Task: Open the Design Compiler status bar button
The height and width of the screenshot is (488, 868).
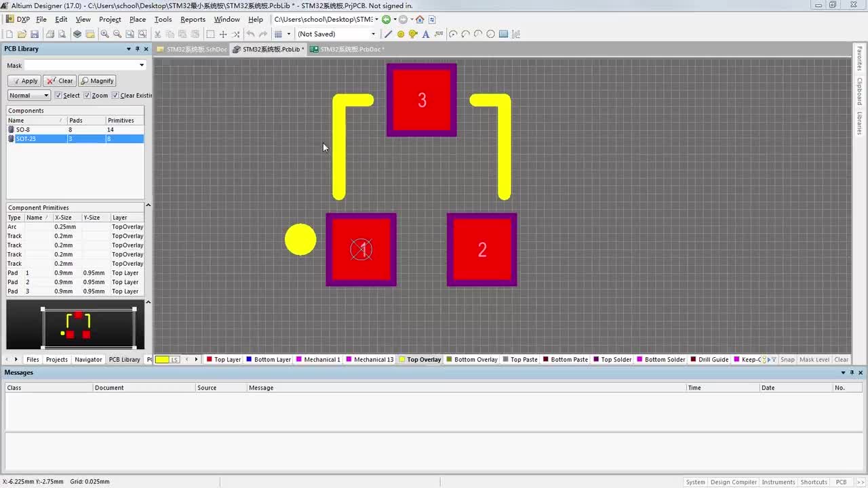Action: pos(734,482)
